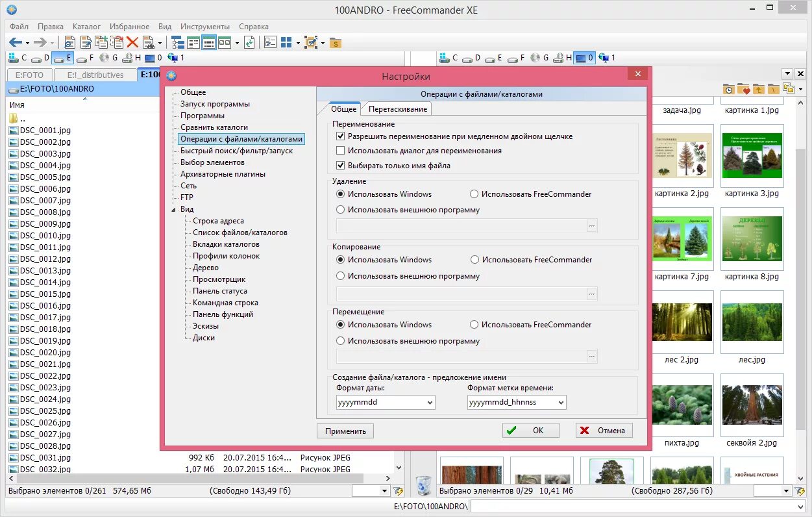Click the gray Forward arrow
Image resolution: width=812 pixels, height=517 pixels.
40,42
